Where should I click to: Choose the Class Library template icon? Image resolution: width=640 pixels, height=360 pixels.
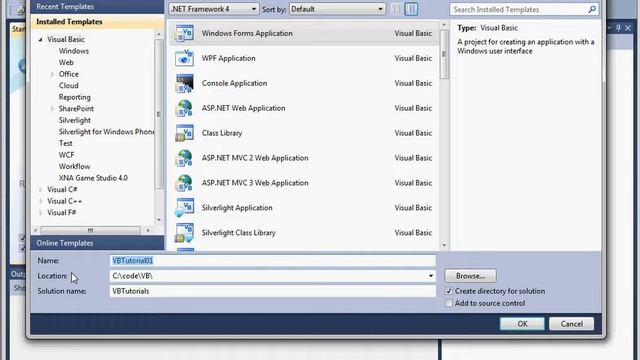point(184,133)
